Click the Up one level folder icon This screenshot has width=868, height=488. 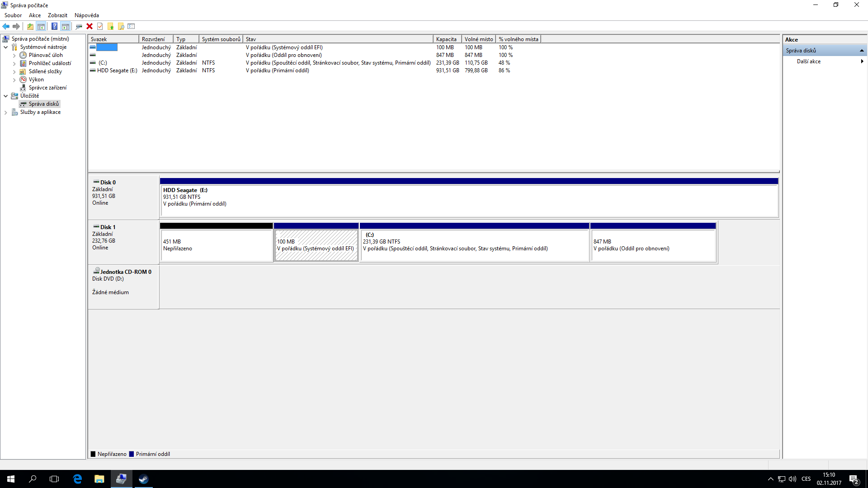pyautogui.click(x=30, y=26)
